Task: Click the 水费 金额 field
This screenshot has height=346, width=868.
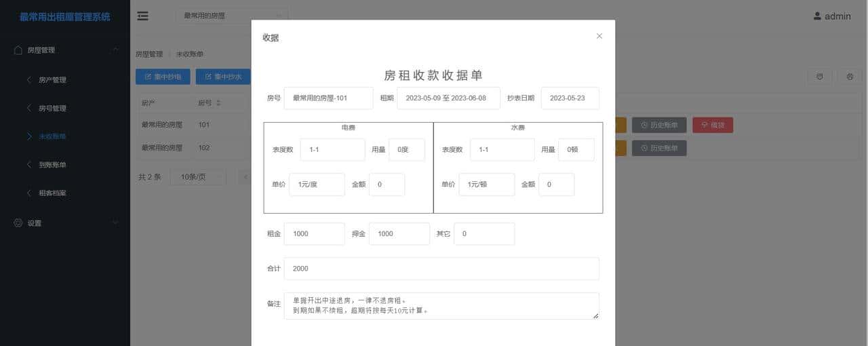Action: (x=556, y=184)
